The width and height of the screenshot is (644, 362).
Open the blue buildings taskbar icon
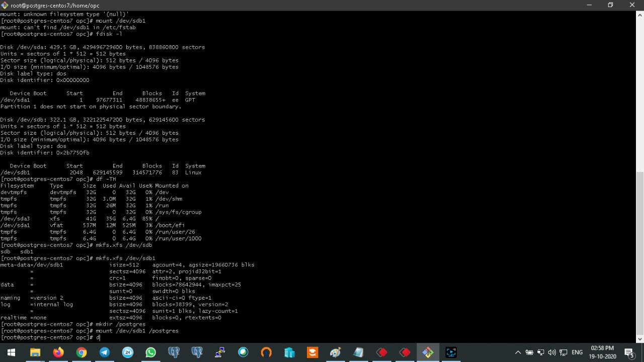tap(289, 352)
